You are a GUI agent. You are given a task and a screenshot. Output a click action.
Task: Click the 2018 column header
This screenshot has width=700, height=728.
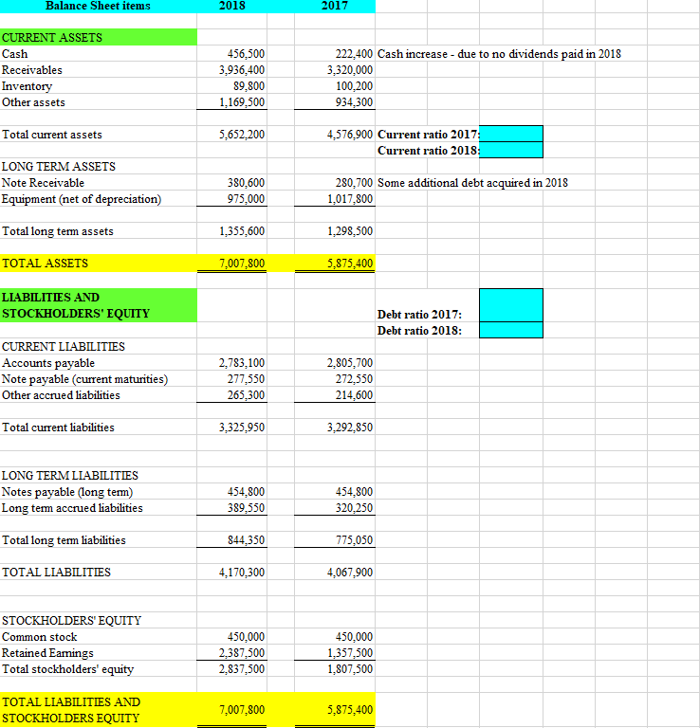point(231,6)
